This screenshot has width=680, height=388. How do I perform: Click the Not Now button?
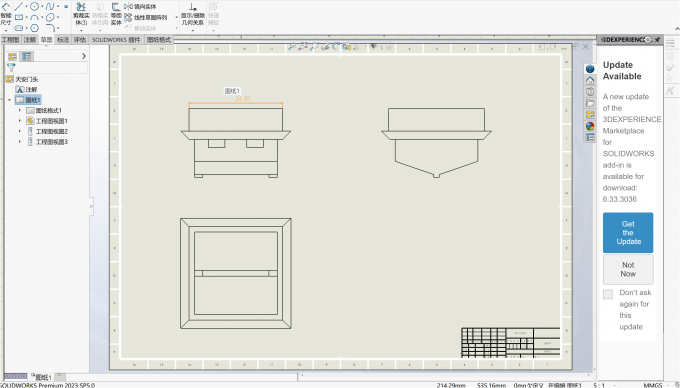(x=628, y=269)
